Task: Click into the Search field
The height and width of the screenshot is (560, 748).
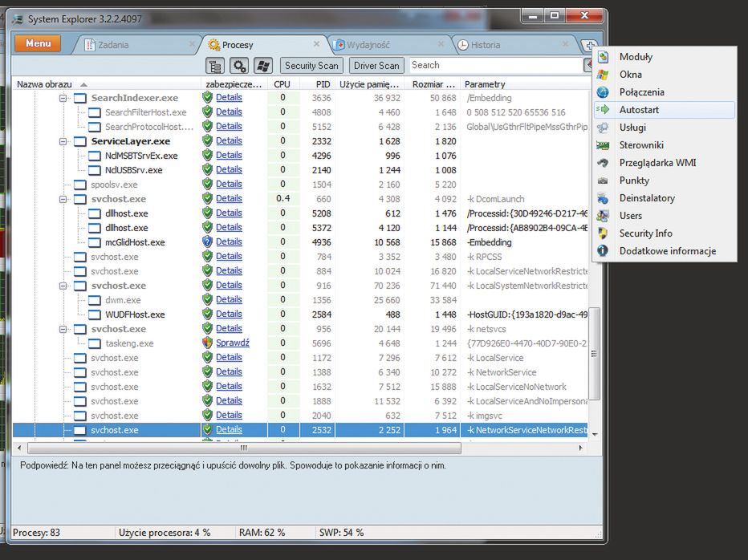Action: (x=495, y=65)
